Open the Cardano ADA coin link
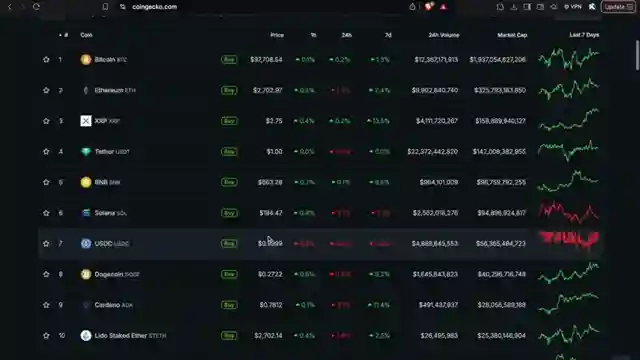This screenshot has width=640, height=360. (113, 305)
